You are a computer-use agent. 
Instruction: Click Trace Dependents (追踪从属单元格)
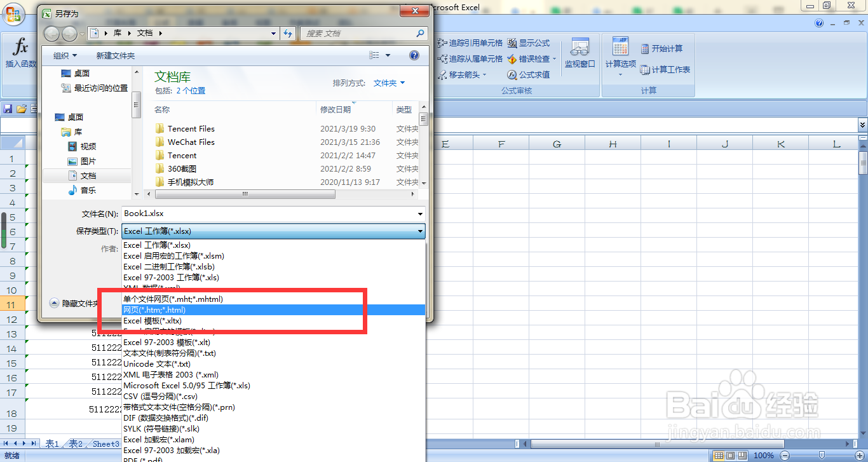tap(470, 59)
